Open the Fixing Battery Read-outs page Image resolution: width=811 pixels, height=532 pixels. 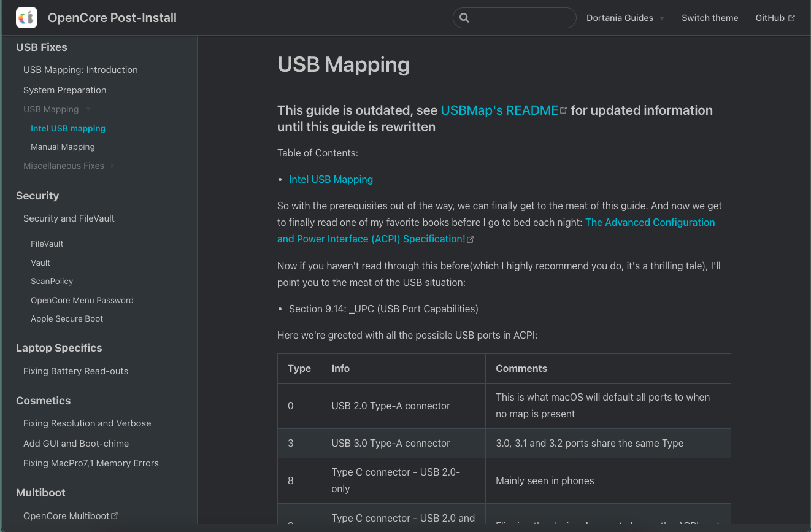(75, 371)
